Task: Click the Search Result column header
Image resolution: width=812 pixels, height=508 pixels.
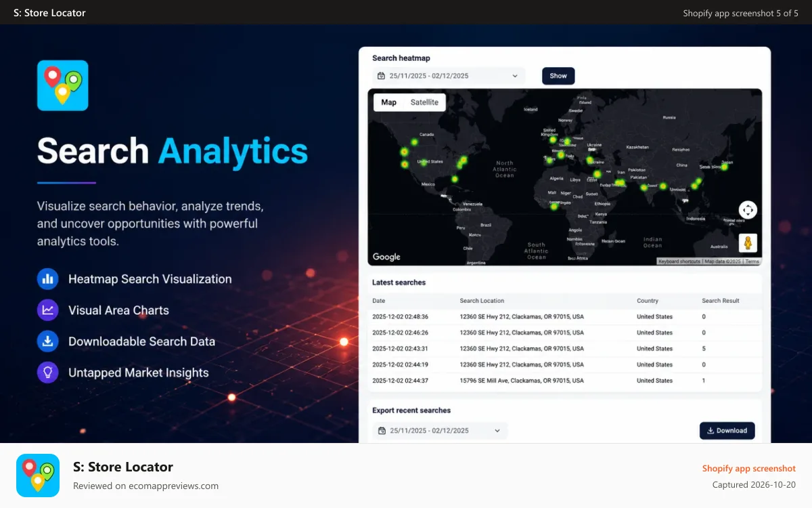Action: click(x=721, y=301)
